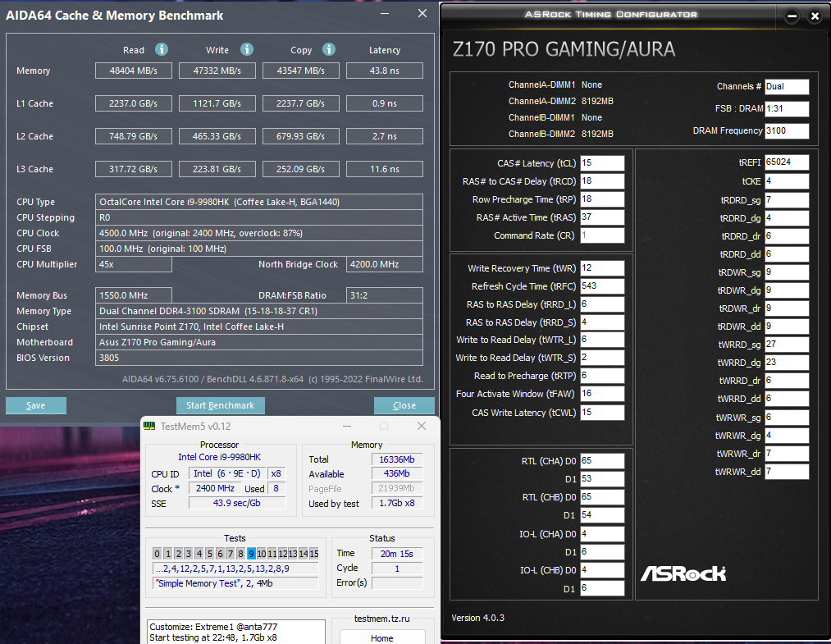Click the tWRWR_dd value field
Viewport: 831px width, 644px height.
[787, 472]
